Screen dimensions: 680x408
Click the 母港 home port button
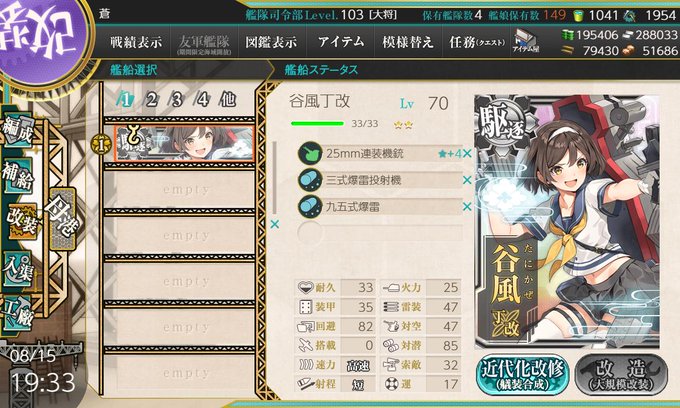(62, 218)
